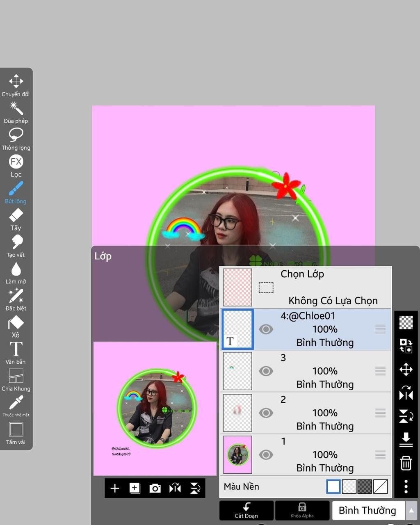
Task: Select the diagonal slash background swatch
Action: (380, 487)
